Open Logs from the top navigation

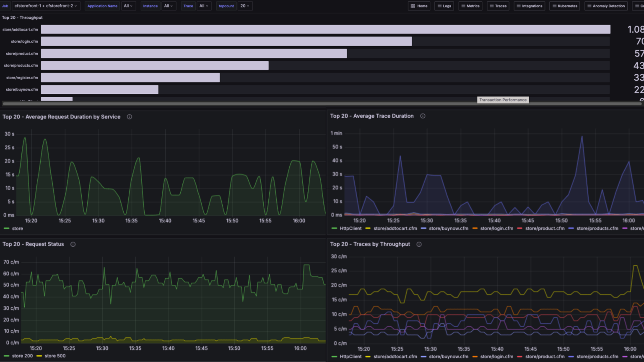(444, 6)
